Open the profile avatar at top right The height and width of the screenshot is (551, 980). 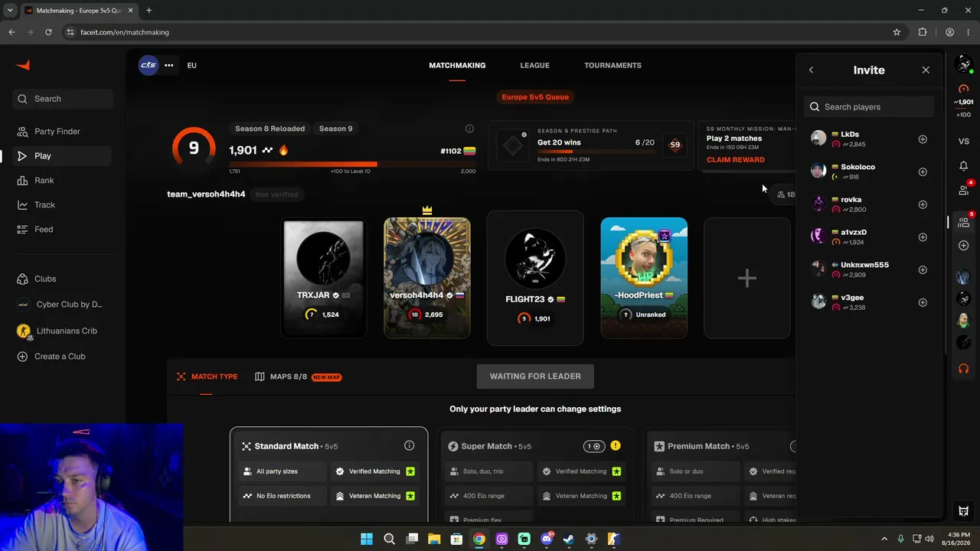pyautogui.click(x=963, y=65)
